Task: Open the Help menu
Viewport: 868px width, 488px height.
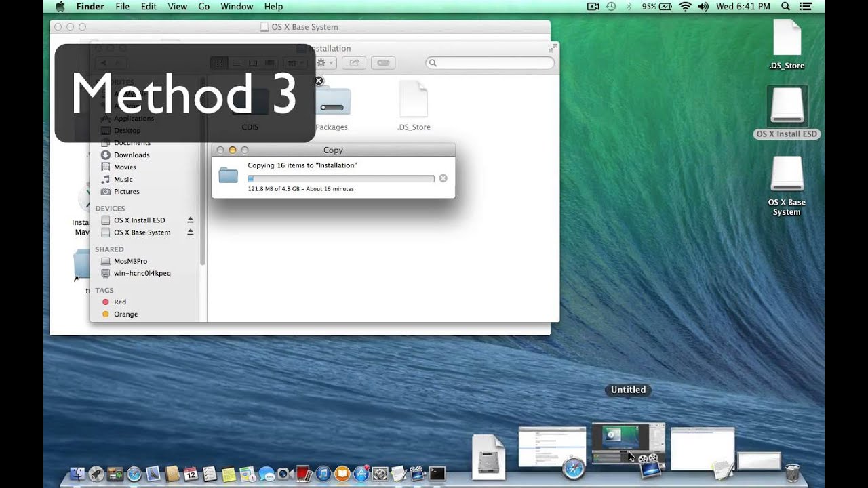Action: (x=273, y=7)
